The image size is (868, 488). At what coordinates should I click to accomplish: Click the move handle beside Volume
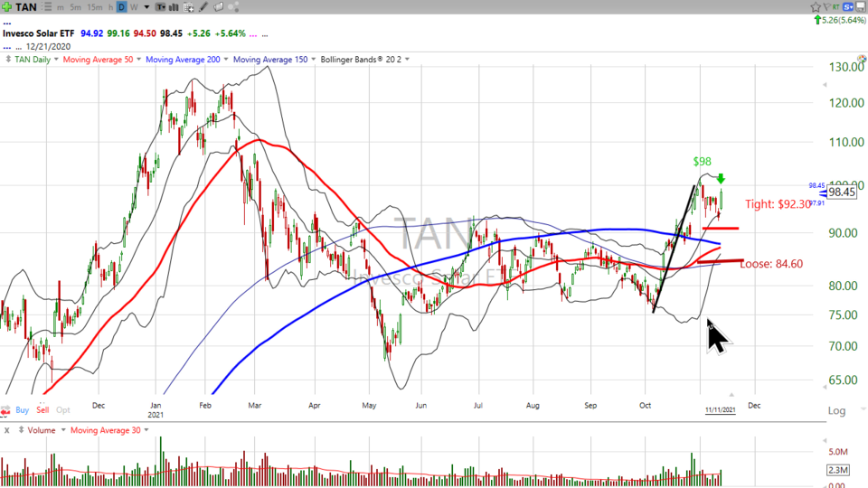(x=21, y=430)
